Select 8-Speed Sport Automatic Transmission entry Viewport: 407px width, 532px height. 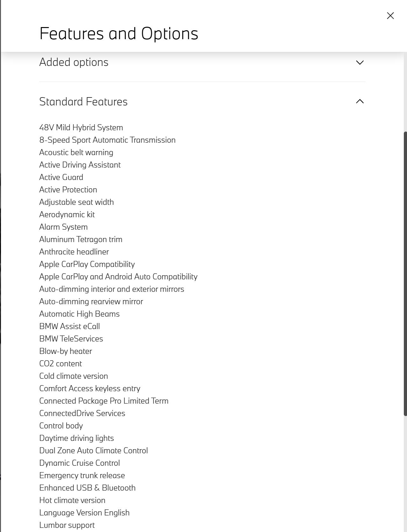[x=107, y=140]
